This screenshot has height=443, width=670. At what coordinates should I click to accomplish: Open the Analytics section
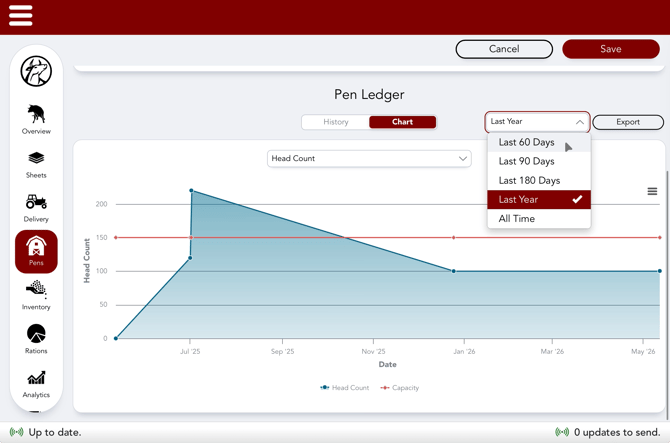36,384
